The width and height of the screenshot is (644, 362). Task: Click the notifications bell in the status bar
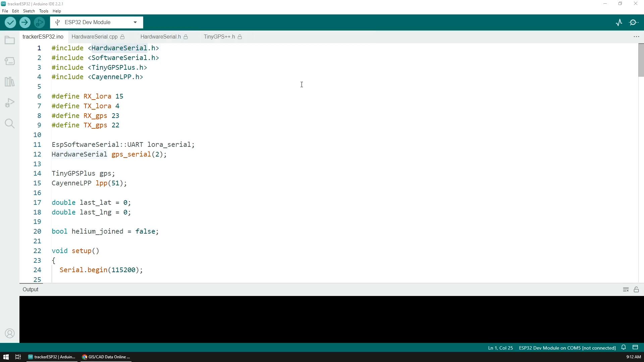pos(624,348)
